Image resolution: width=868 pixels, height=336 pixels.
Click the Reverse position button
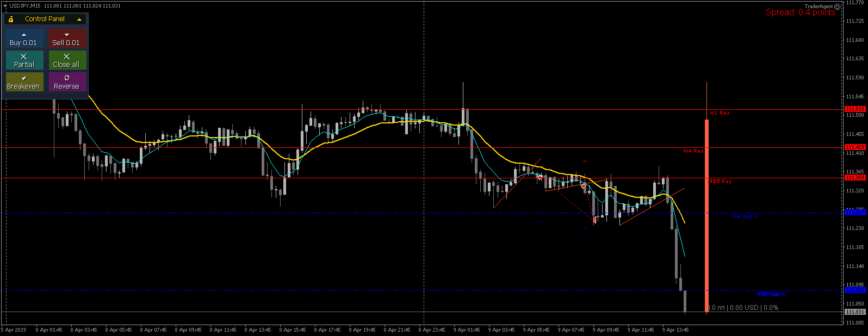tap(67, 82)
